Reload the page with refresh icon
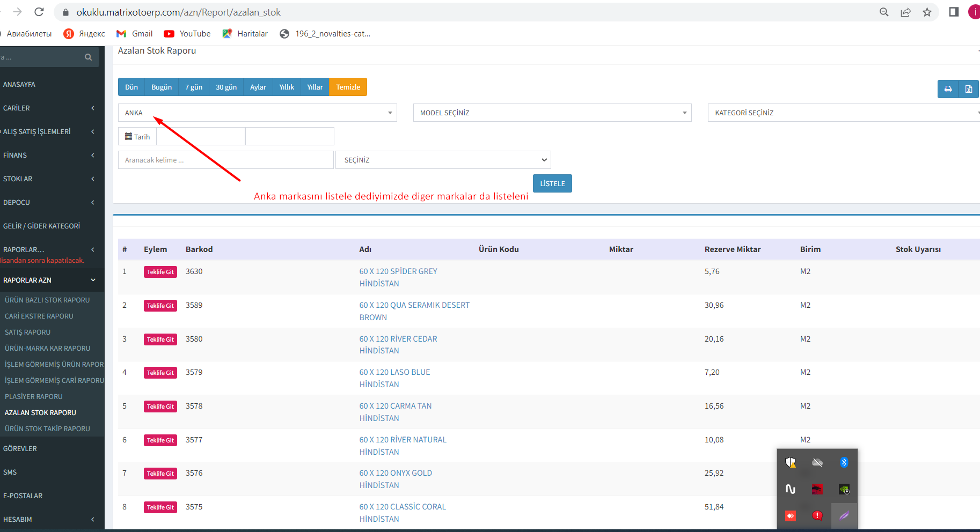The image size is (980, 532). (x=39, y=12)
